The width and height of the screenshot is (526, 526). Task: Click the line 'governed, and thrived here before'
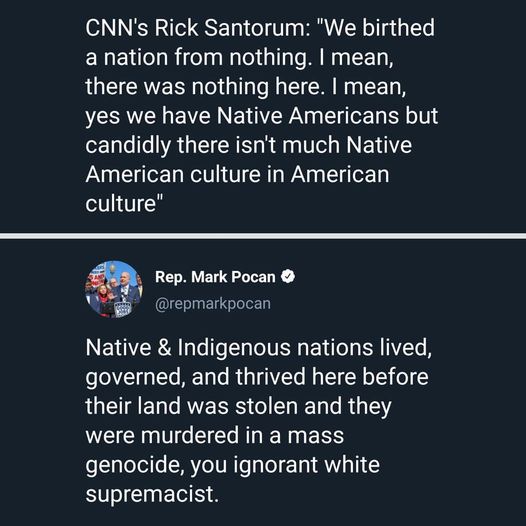257,377
